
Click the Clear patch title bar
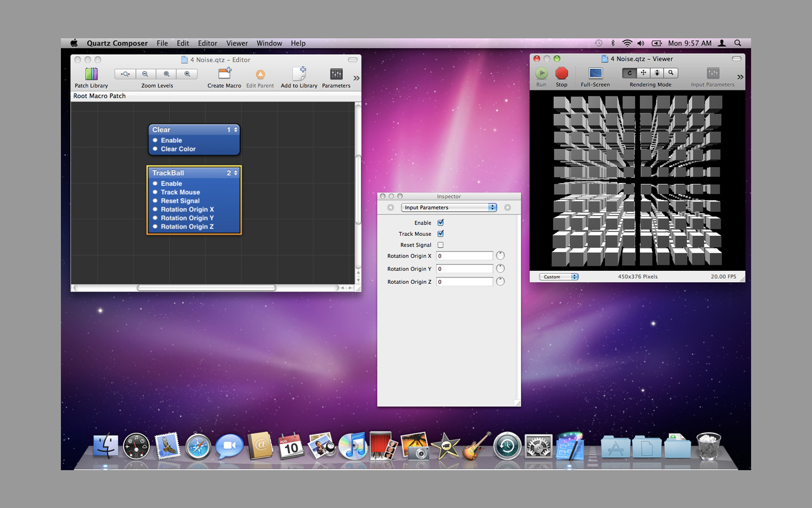click(x=194, y=130)
